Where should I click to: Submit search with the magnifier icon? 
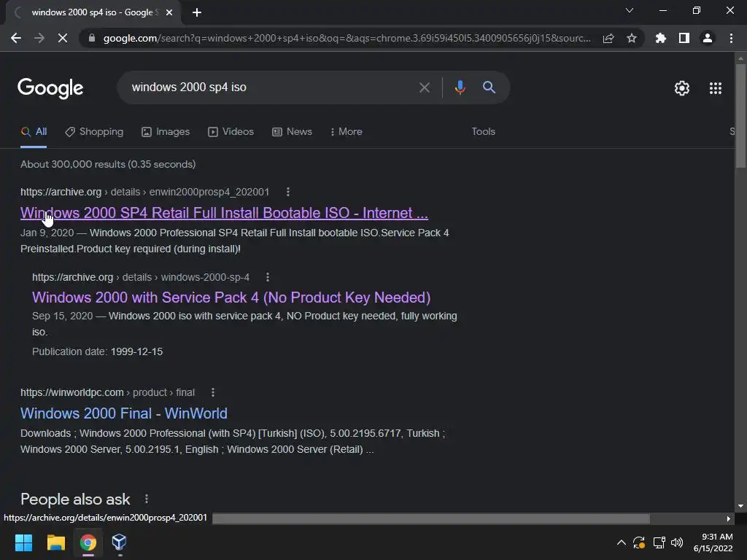(489, 87)
